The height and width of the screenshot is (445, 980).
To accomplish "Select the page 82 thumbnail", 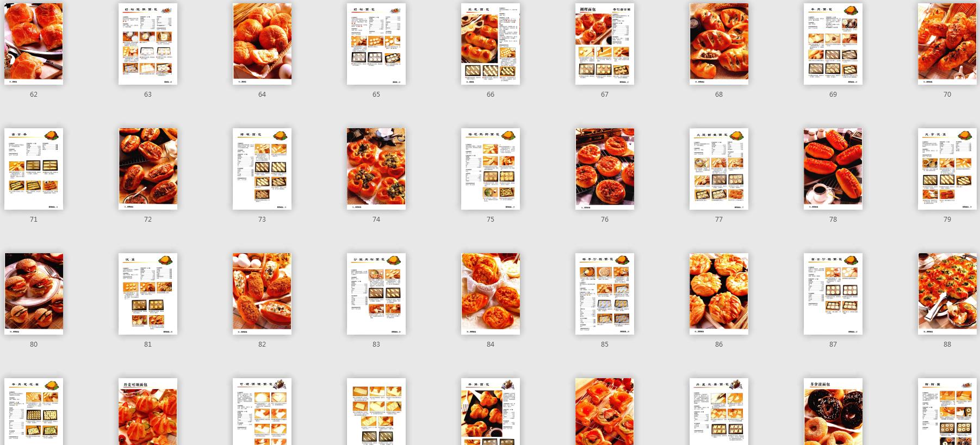I will (262, 293).
